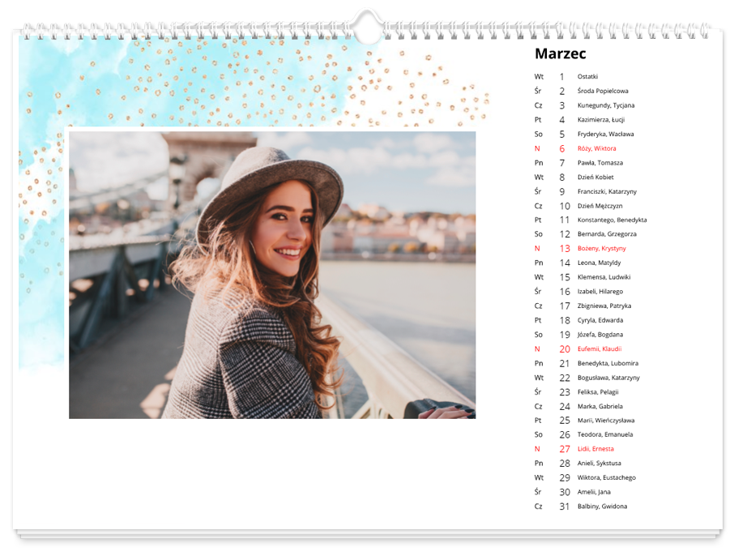Viewport: 734px width, 560px height.
Task: Click 'Balbiny, Gwidona' entry
Action: [602, 507]
